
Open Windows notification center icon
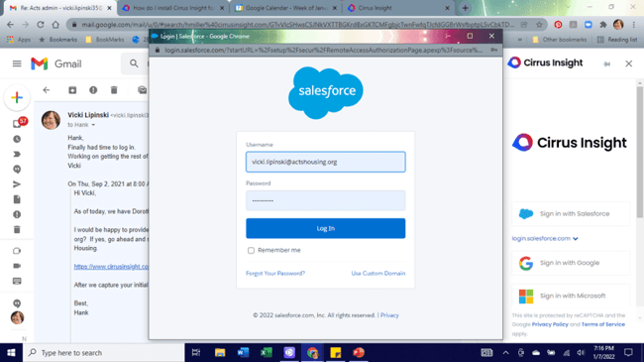[x=628, y=352]
